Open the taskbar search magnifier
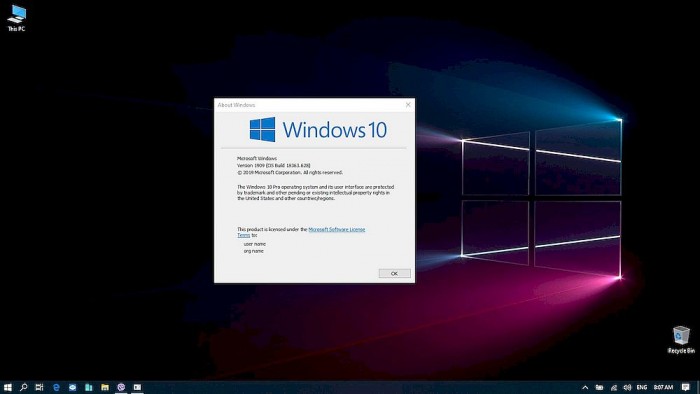Screen dimensions: 700x394 click(24, 387)
